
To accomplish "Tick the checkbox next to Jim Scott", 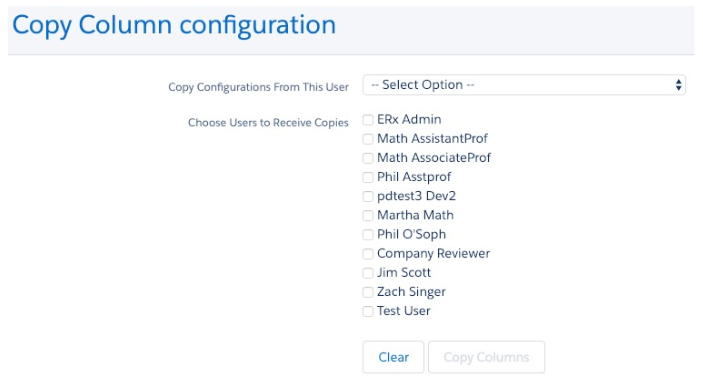I will [x=368, y=273].
